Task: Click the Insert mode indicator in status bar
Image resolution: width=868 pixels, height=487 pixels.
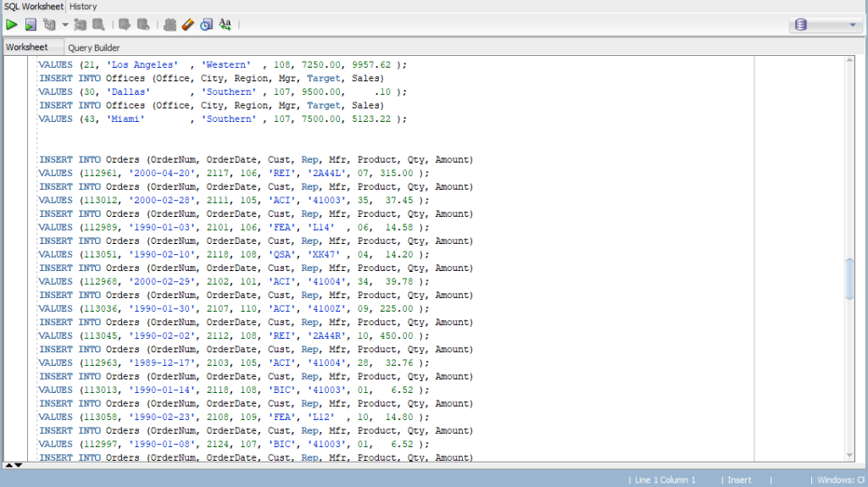Action: pyautogui.click(x=739, y=480)
